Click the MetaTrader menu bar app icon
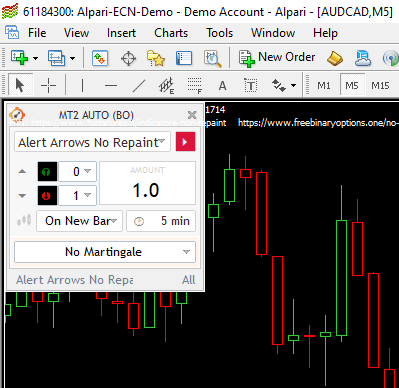 [12, 33]
